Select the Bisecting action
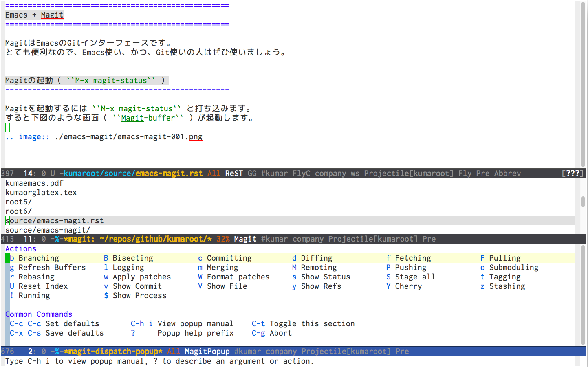588x367 pixels. tap(128, 258)
